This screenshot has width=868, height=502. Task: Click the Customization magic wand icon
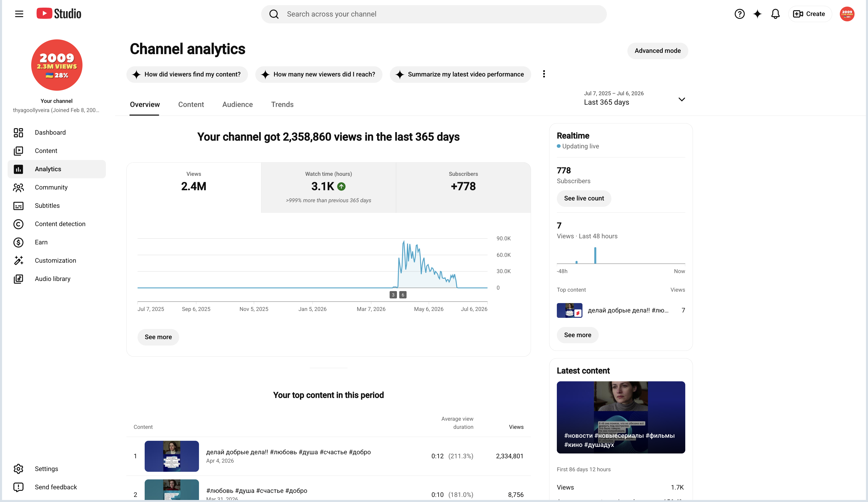tap(18, 261)
